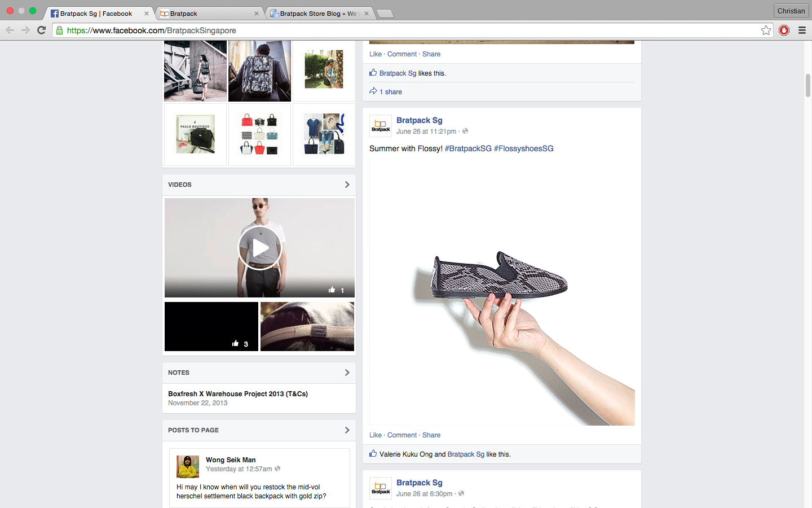Click Share on the topmost post
Screen dimensions: 812x508
431,54
